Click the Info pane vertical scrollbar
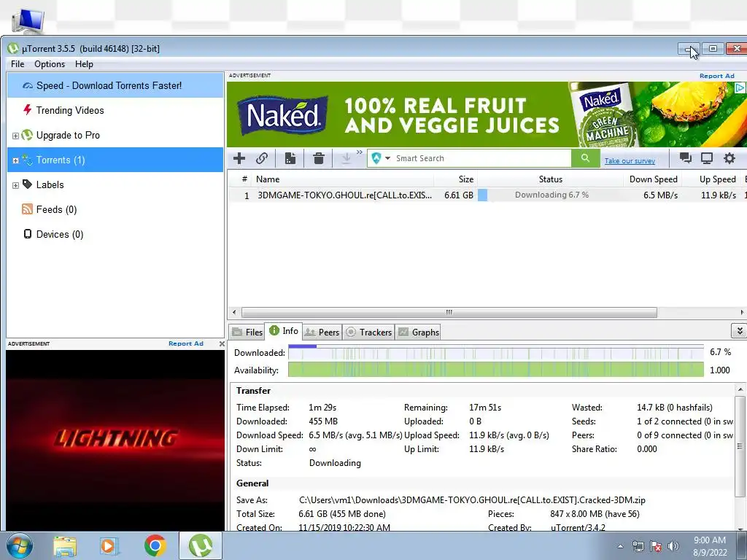This screenshot has width=747, height=560. [x=740, y=446]
